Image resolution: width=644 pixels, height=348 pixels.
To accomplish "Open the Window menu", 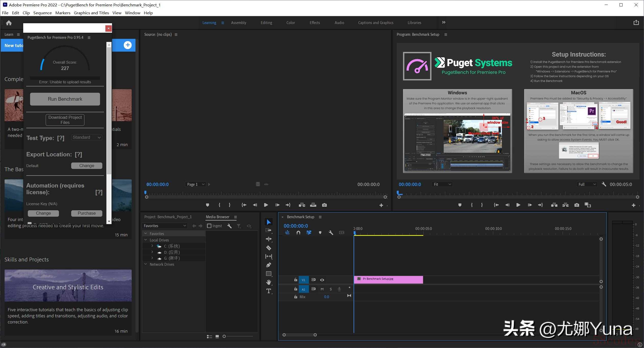I will click(x=132, y=13).
